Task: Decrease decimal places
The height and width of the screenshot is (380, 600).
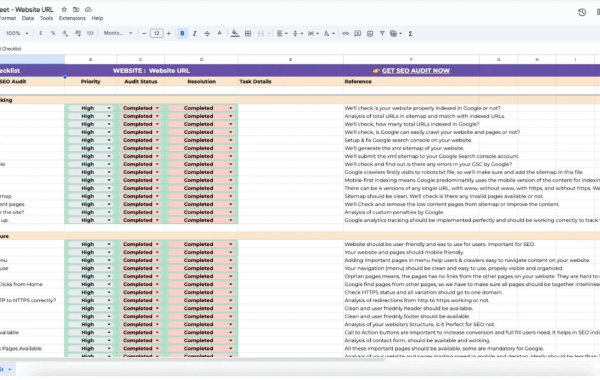Action: pyautogui.click(x=65, y=33)
